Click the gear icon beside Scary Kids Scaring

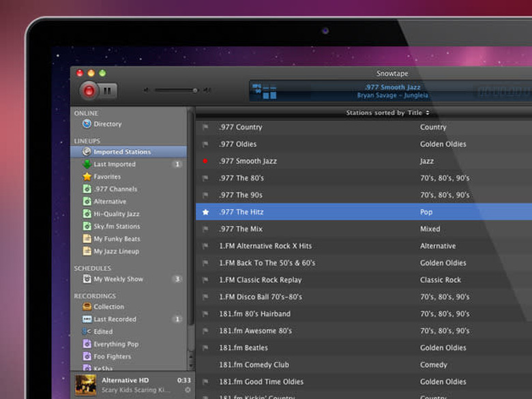[188, 390]
